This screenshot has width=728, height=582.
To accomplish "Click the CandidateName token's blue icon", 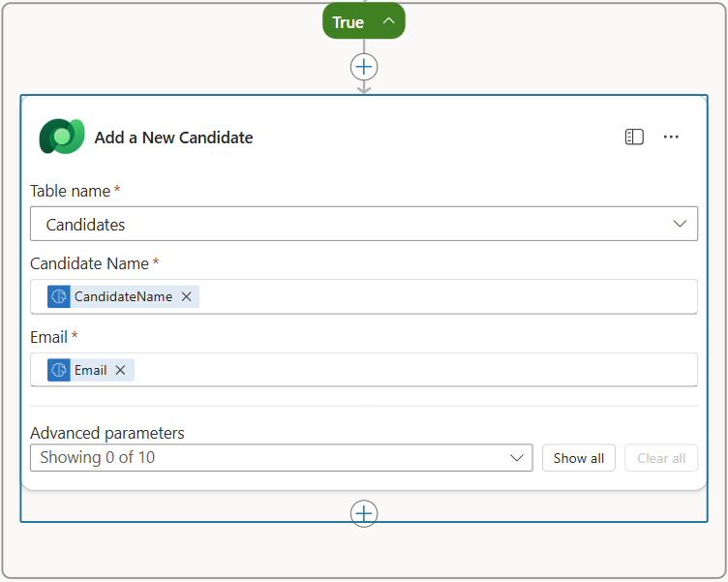I will (x=59, y=296).
